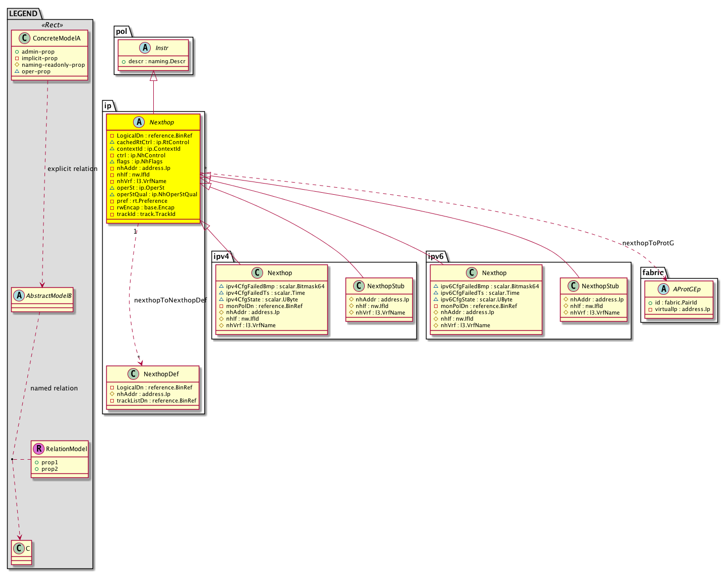This screenshot has height=574, width=728.
Task: Click the nexthopToProtG relation label
Action: tap(648, 243)
